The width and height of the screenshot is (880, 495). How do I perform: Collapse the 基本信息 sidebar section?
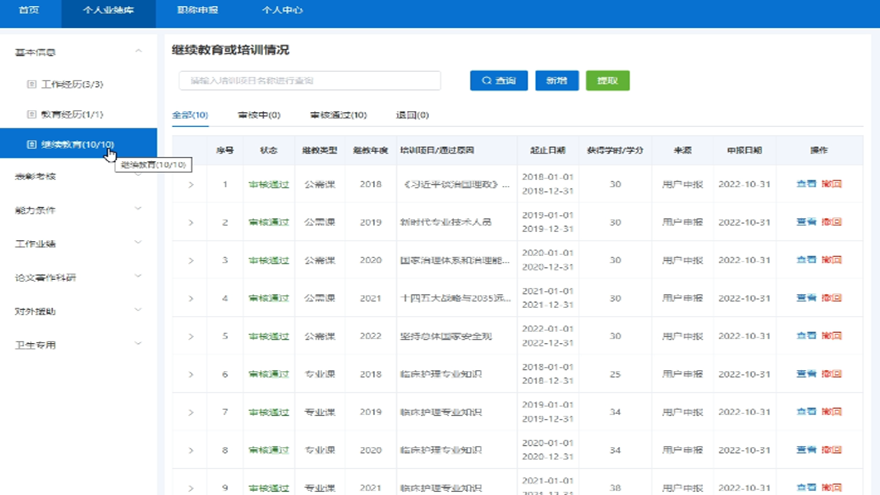click(138, 52)
